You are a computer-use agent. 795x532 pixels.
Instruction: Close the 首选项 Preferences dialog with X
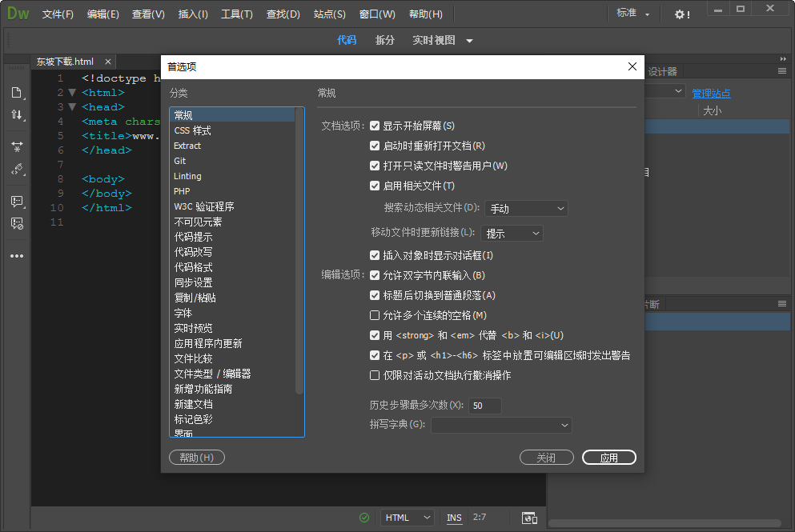[632, 66]
